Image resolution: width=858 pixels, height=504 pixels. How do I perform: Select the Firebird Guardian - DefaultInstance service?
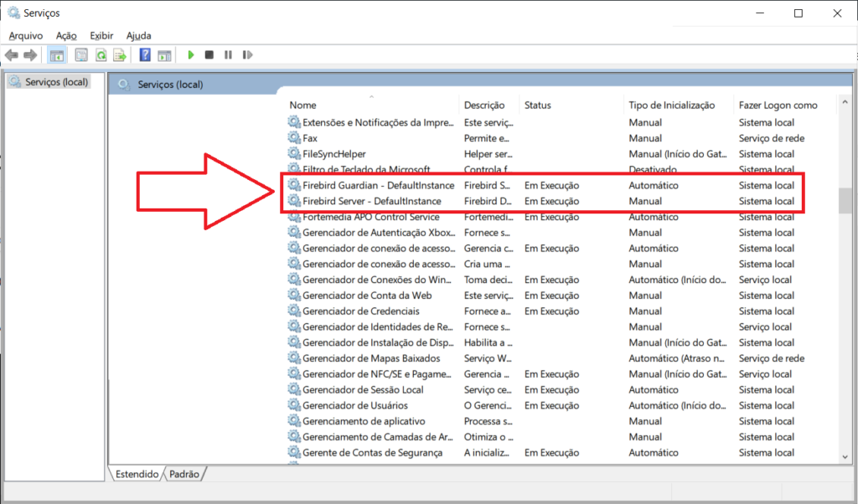pos(378,185)
